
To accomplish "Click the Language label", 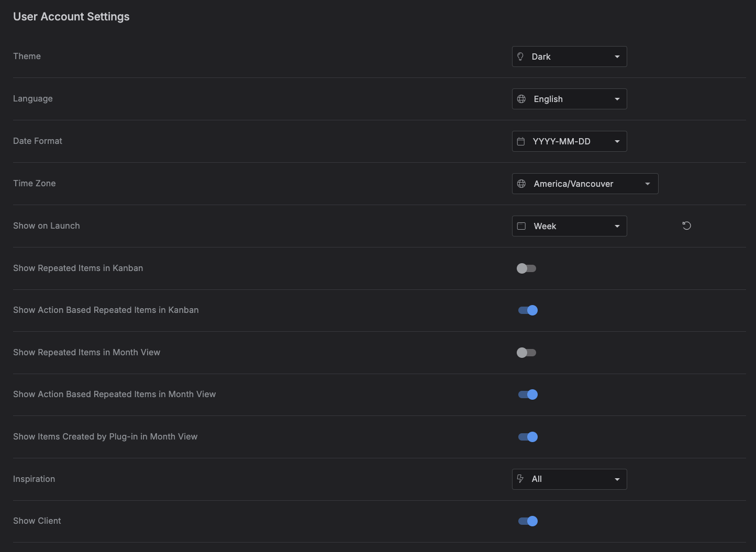I will pos(33,98).
